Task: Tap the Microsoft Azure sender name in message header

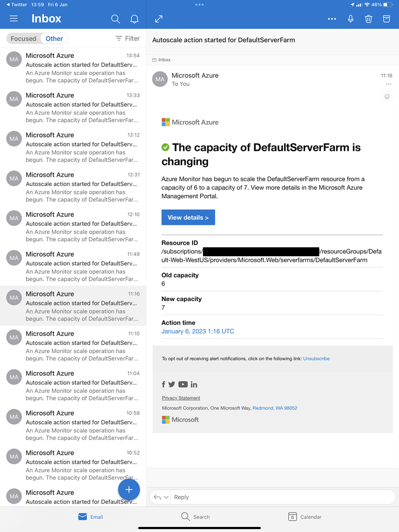Action: pyautogui.click(x=195, y=75)
